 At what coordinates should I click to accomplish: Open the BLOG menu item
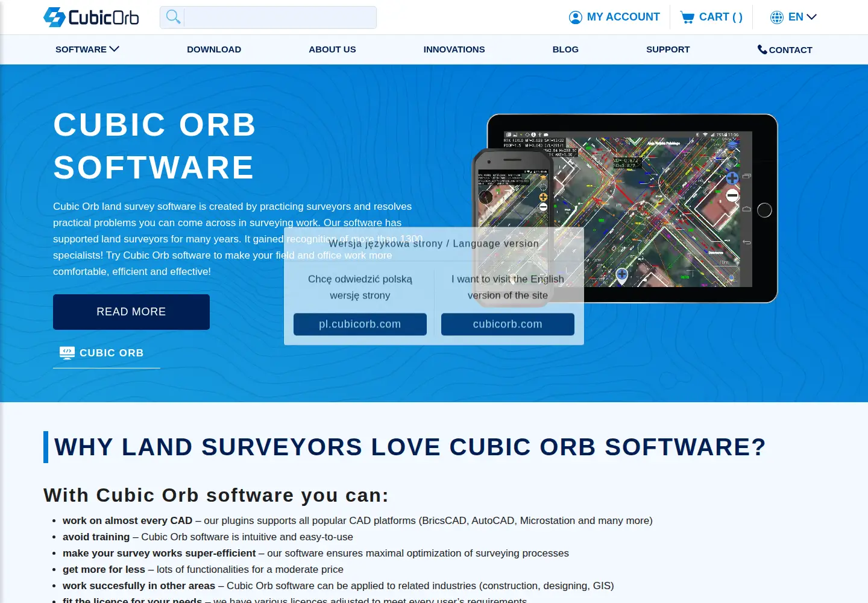[565, 49]
